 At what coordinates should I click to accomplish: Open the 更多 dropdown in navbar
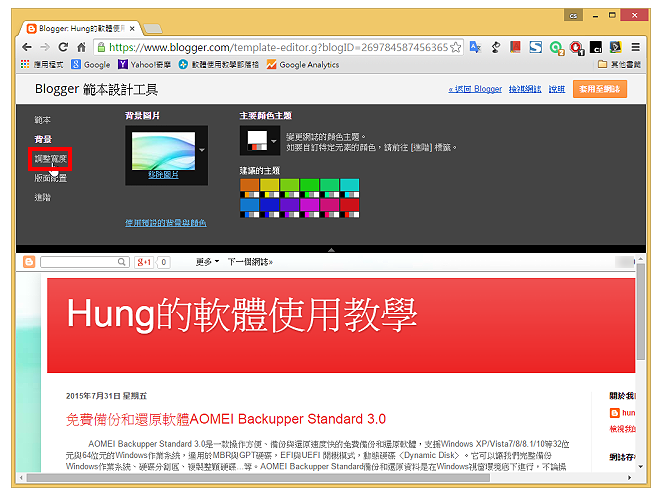[x=207, y=262]
